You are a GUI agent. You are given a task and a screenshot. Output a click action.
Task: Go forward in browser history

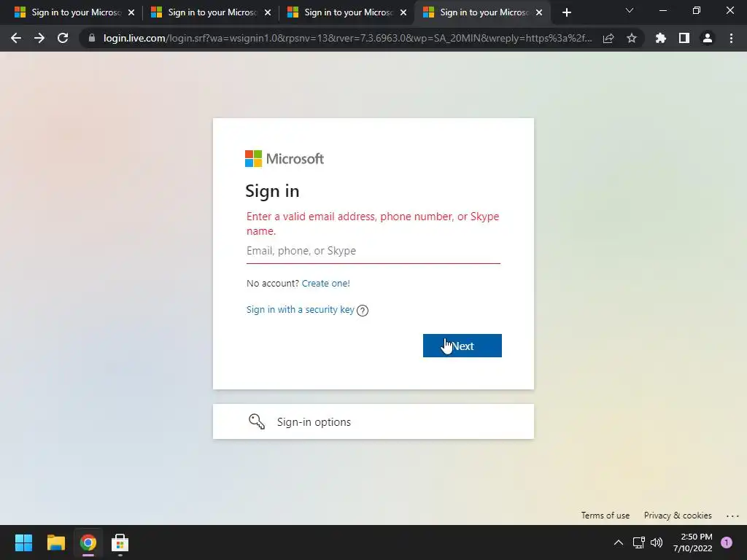[39, 38]
